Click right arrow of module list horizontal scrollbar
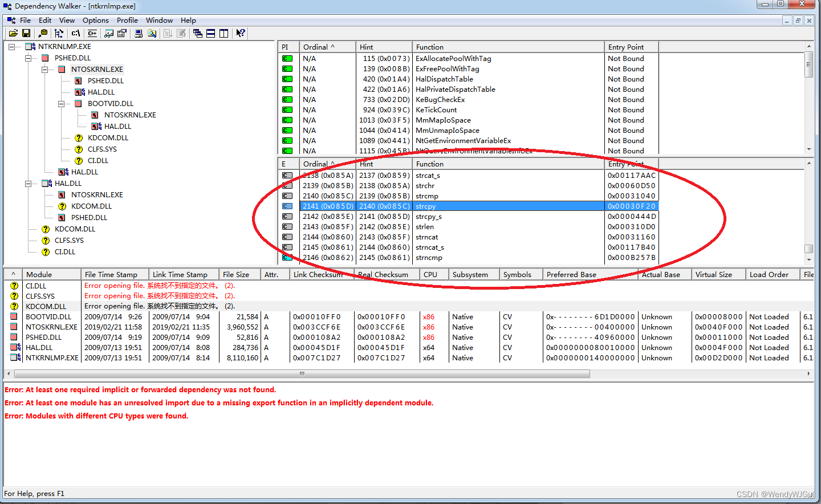Screen dimensions: 821x504 [808, 374]
